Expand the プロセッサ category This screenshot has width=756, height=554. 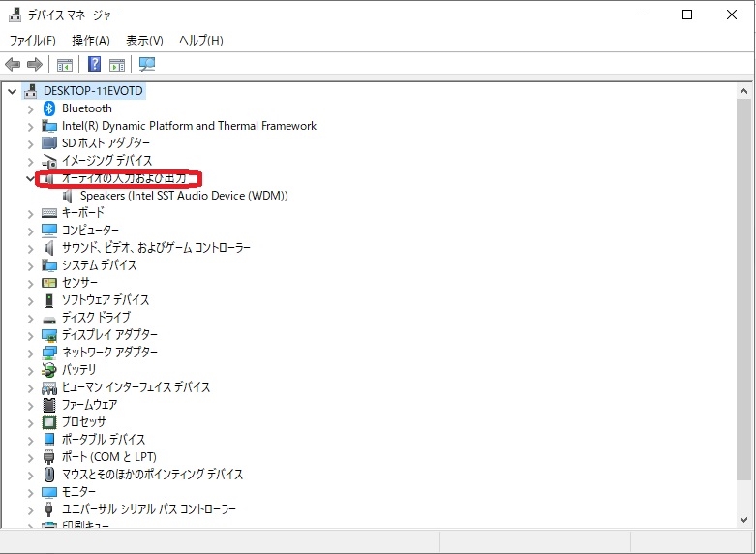30,422
